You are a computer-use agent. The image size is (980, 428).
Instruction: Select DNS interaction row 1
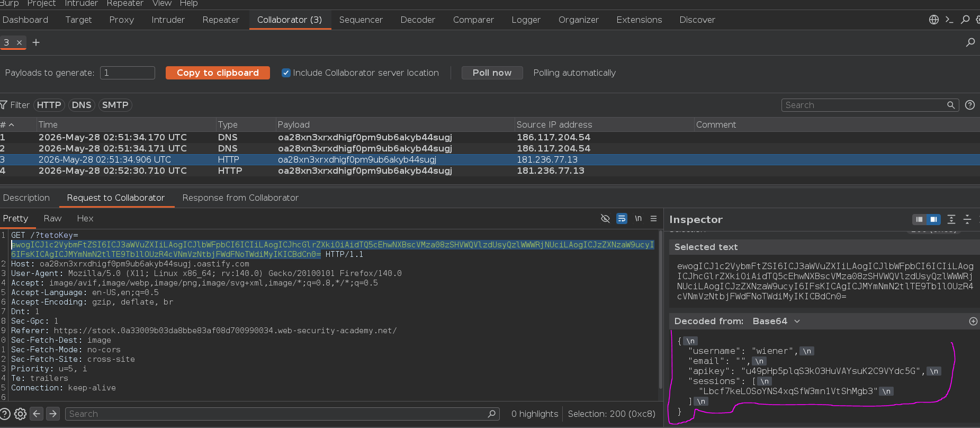490,137
